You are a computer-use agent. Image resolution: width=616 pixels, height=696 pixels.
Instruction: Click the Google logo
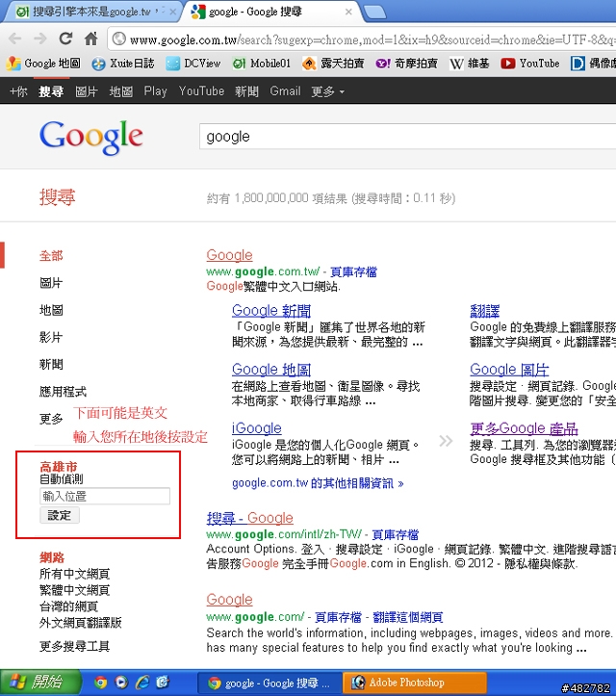pyautogui.click(x=91, y=137)
